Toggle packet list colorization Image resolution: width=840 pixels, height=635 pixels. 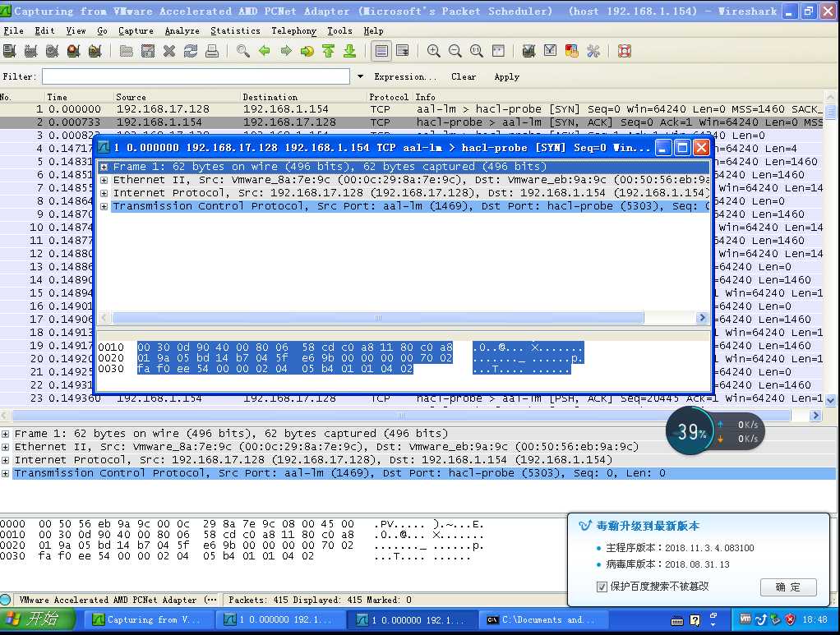[381, 51]
